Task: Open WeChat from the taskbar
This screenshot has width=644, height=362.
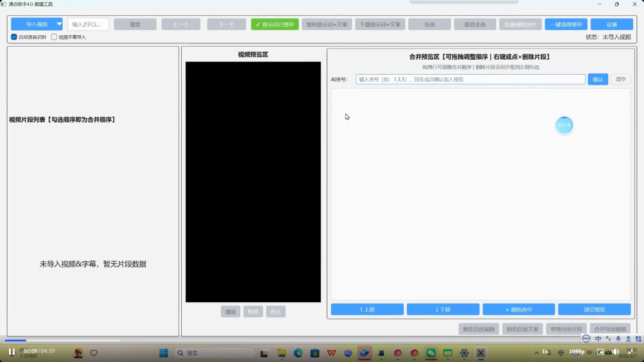Action: (431, 353)
